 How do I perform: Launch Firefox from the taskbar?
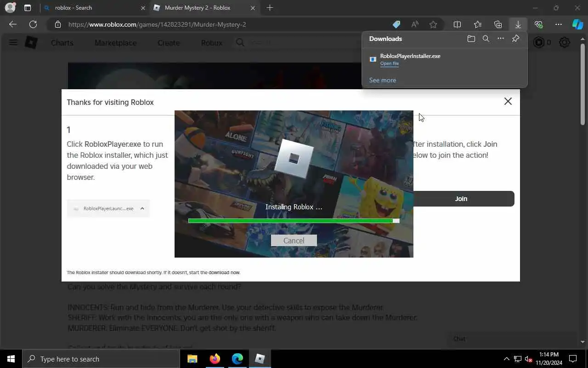215,359
